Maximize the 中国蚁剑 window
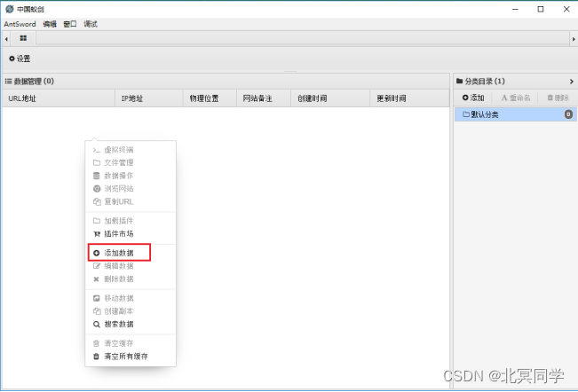Image resolution: width=578 pixels, height=392 pixels. (541, 9)
